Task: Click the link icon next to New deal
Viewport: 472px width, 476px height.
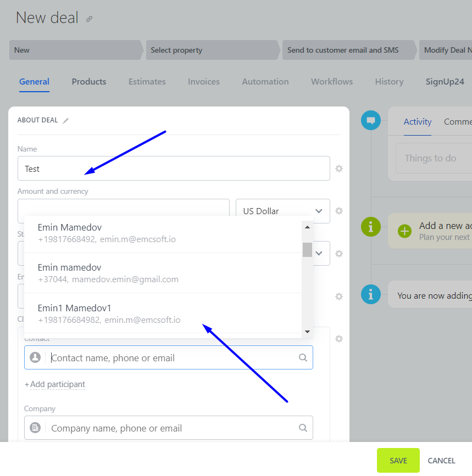Action: click(90, 19)
